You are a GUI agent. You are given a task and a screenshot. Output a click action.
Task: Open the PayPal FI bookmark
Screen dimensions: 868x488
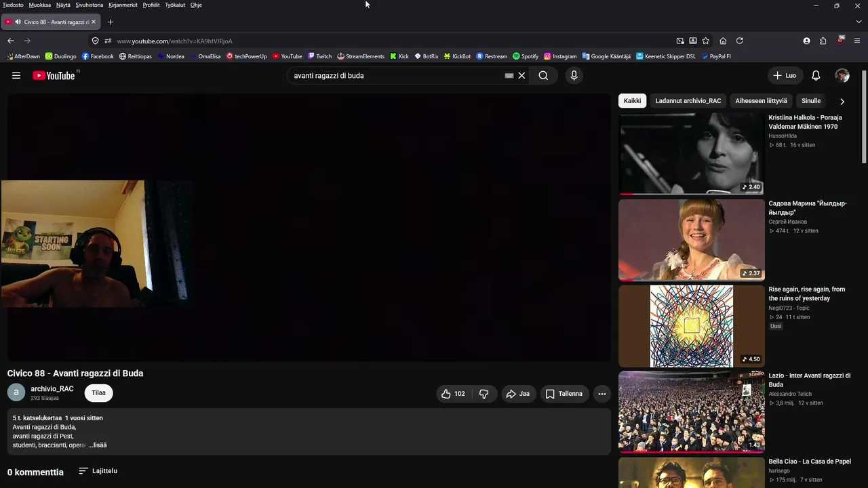716,56
